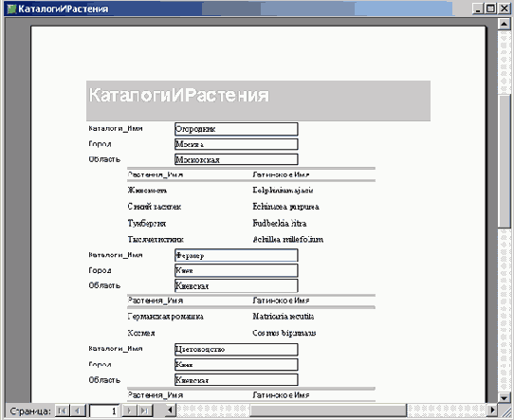
Task: Click the Московская region field
Action: [x=236, y=159]
